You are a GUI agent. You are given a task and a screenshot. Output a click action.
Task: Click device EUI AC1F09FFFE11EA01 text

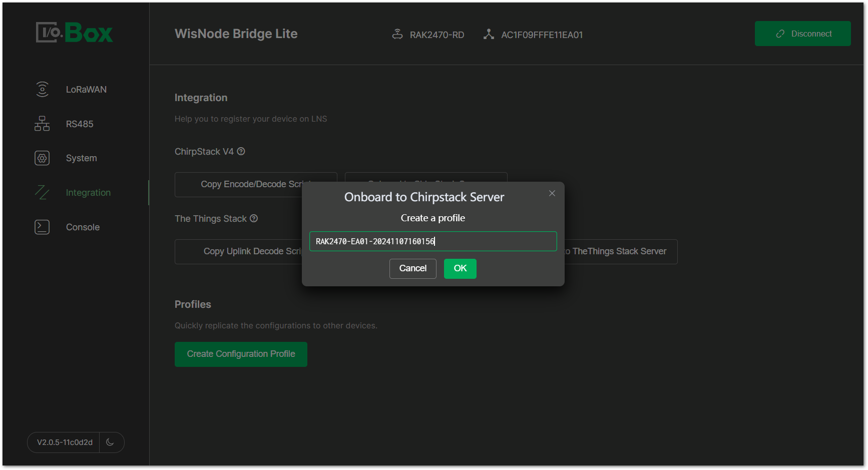coord(542,35)
